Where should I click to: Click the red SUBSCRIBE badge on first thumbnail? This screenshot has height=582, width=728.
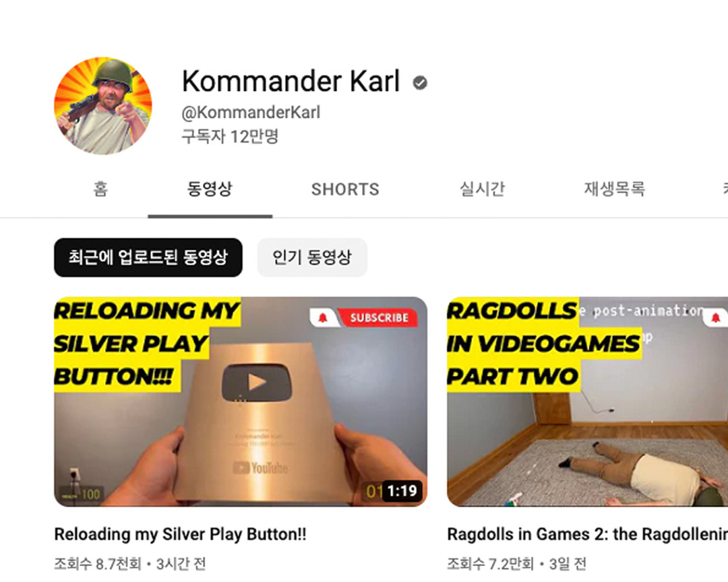point(379,317)
